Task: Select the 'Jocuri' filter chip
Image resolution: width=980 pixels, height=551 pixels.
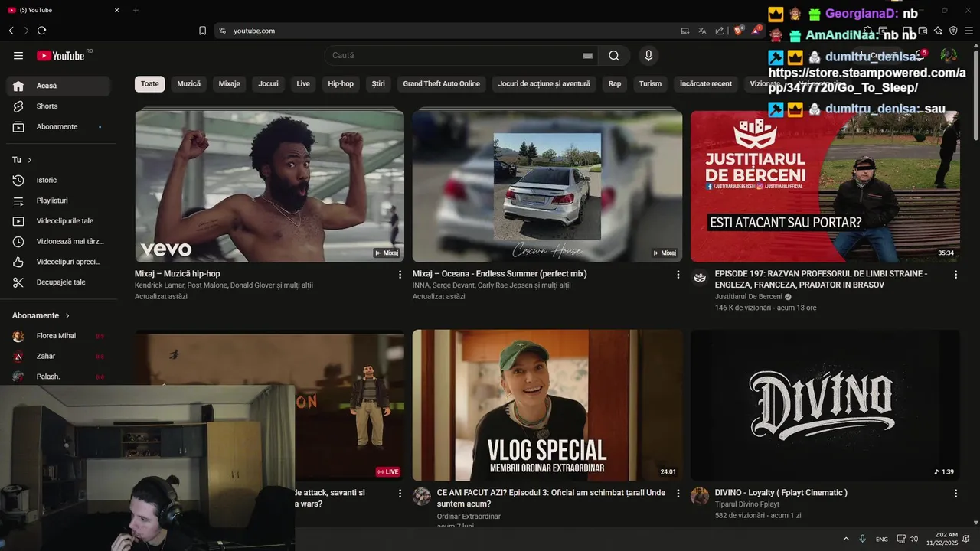Action: click(x=269, y=84)
